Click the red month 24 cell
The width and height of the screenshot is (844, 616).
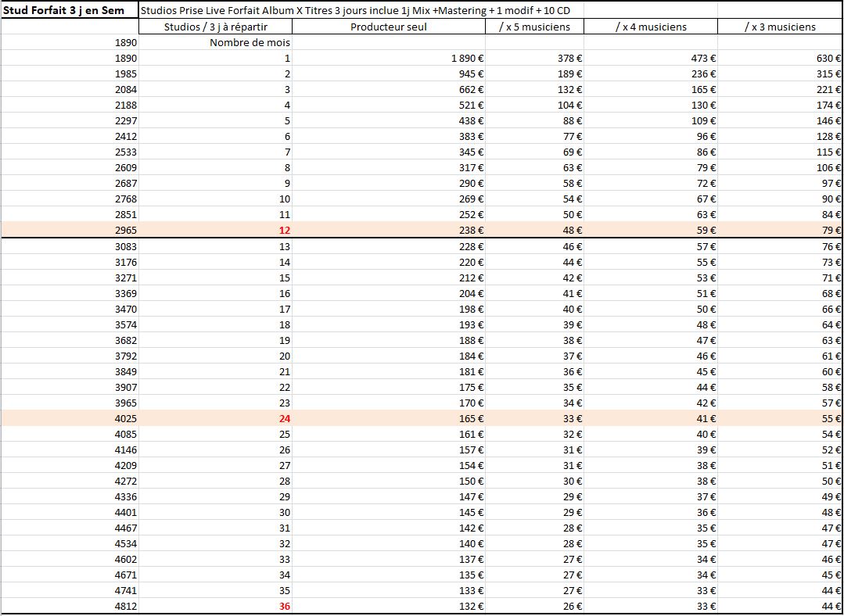click(x=283, y=418)
